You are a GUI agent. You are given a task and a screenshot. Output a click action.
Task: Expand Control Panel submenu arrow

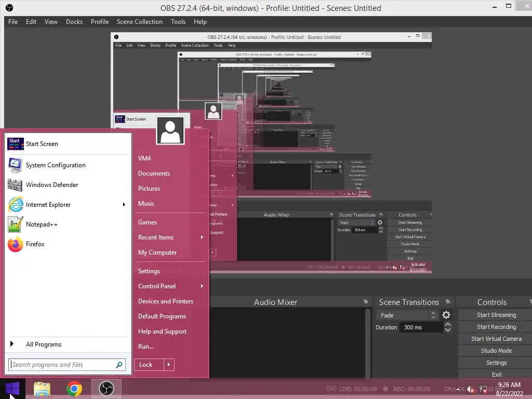click(x=202, y=286)
